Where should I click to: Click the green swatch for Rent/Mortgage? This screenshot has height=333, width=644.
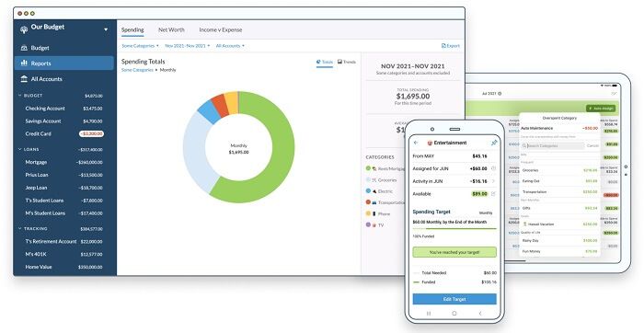click(368, 168)
